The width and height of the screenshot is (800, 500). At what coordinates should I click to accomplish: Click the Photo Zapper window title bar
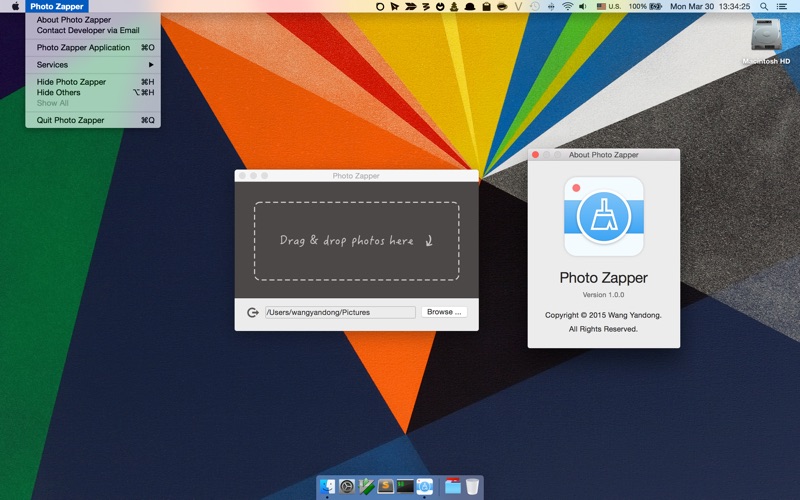click(356, 176)
